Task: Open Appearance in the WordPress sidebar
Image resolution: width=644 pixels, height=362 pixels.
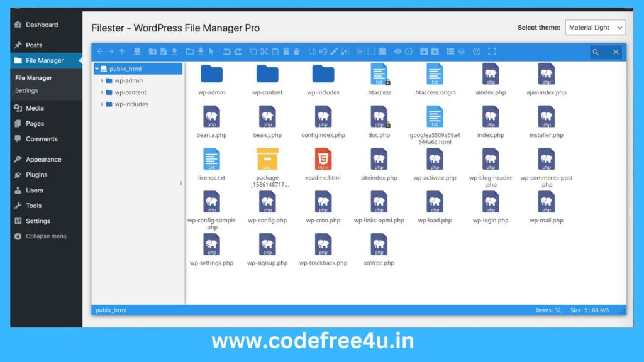Action: coord(43,159)
